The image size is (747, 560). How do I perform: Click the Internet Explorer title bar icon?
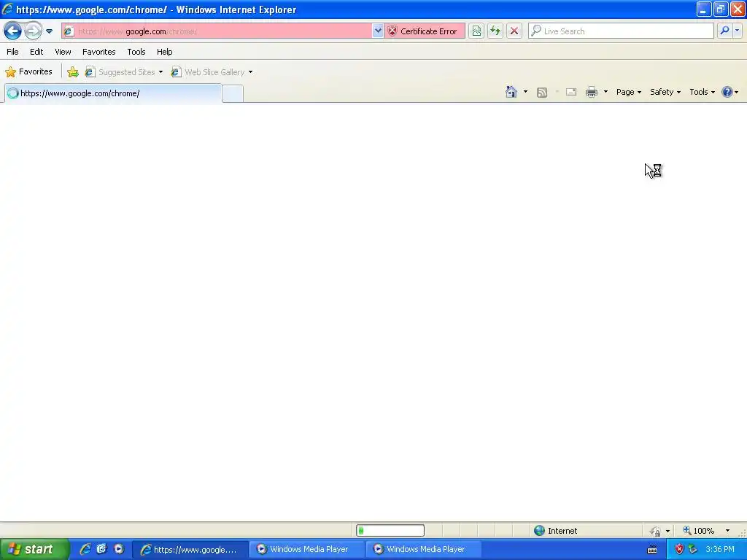(x=7, y=9)
